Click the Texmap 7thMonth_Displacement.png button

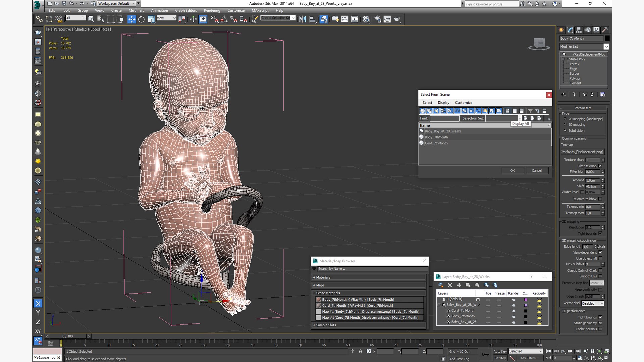[x=583, y=152]
